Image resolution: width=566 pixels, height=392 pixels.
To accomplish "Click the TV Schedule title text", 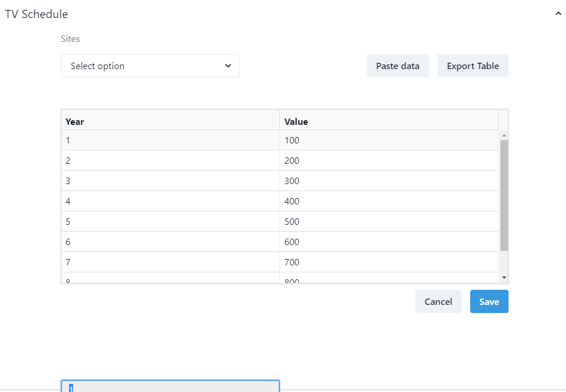I will click(x=36, y=14).
